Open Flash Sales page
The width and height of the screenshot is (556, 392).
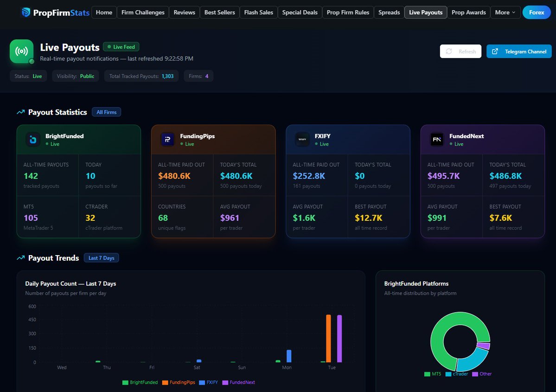click(258, 13)
